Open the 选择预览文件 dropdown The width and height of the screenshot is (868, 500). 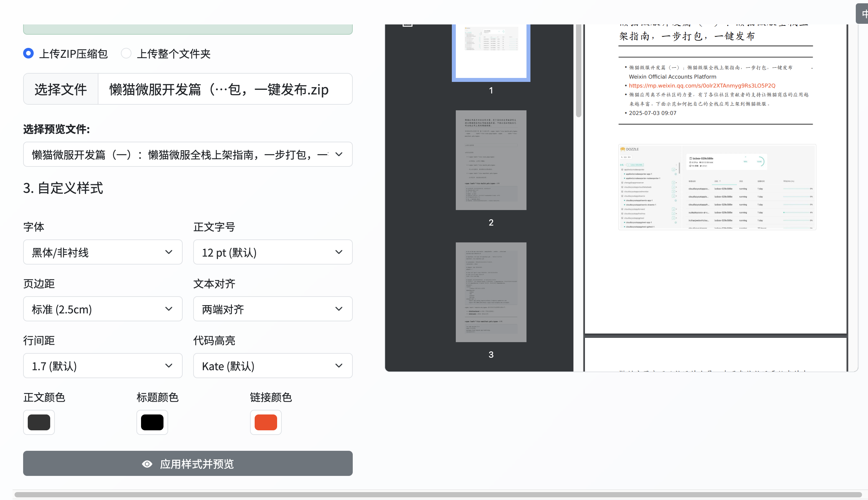point(188,154)
